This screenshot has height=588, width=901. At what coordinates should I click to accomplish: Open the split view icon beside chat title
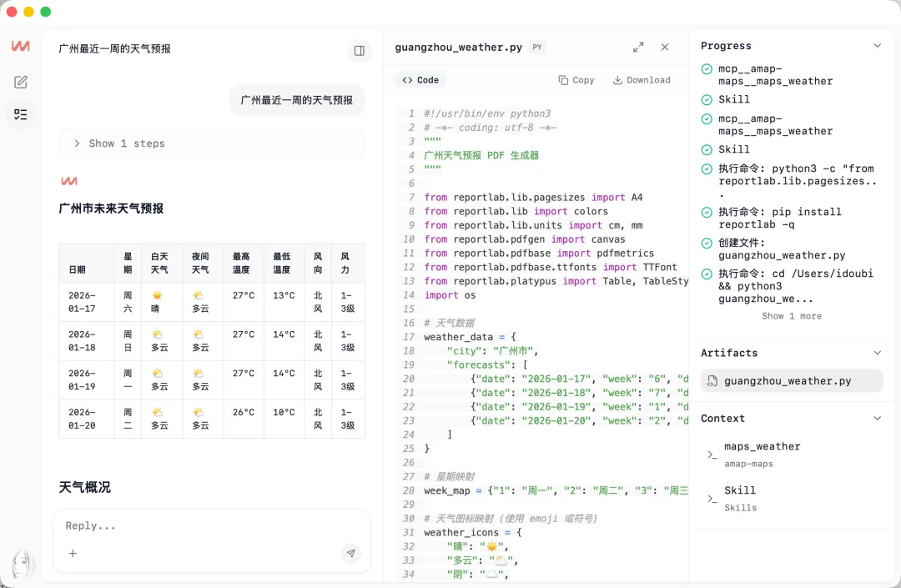359,50
